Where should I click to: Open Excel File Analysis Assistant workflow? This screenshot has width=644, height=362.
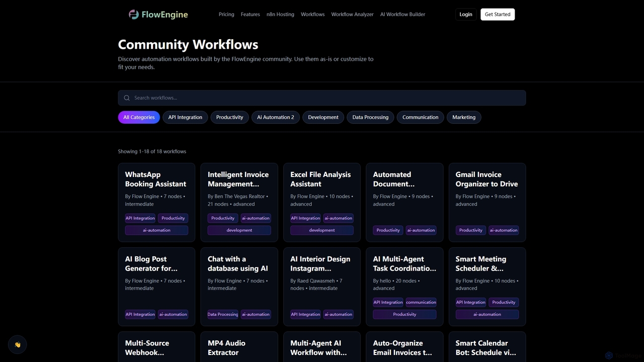coord(322,202)
